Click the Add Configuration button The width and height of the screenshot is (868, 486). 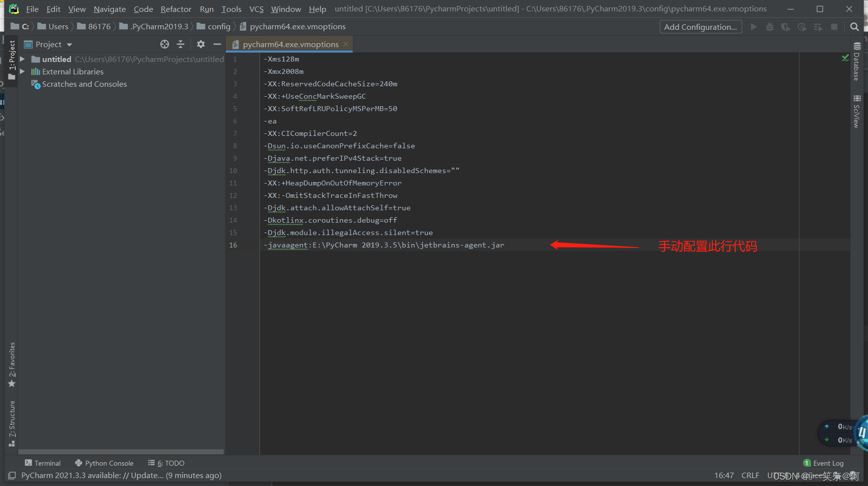click(x=700, y=27)
